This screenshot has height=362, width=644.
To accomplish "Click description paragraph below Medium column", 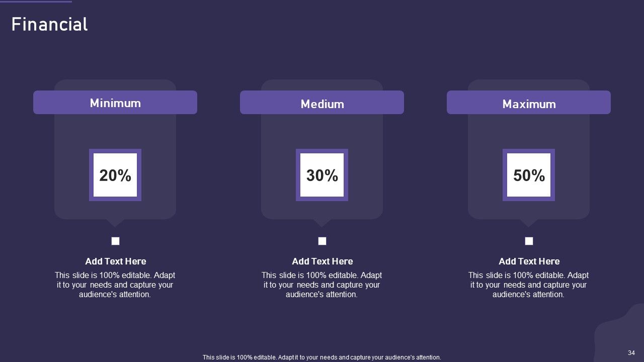I will coord(322,285).
